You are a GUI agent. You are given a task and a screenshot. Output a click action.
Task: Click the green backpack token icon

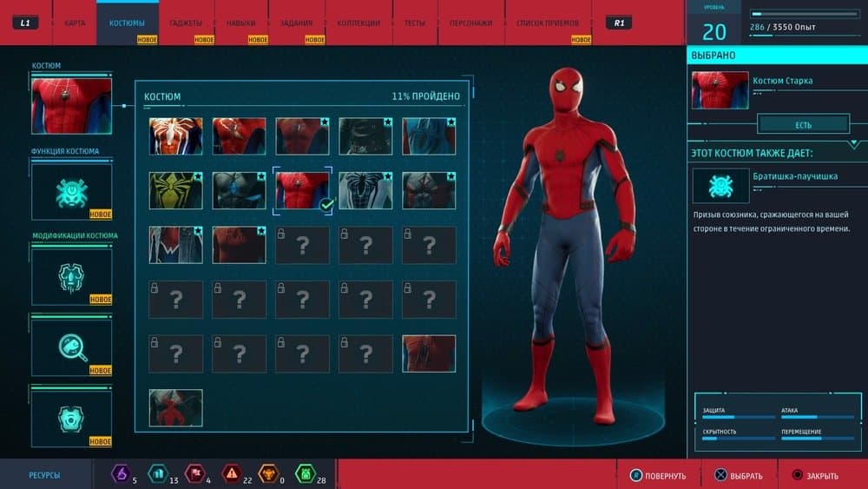(305, 473)
